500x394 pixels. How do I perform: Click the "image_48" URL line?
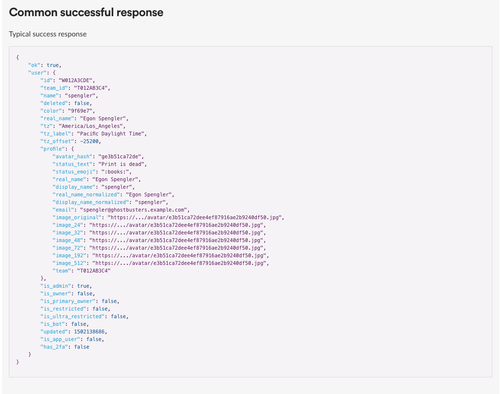click(159, 240)
